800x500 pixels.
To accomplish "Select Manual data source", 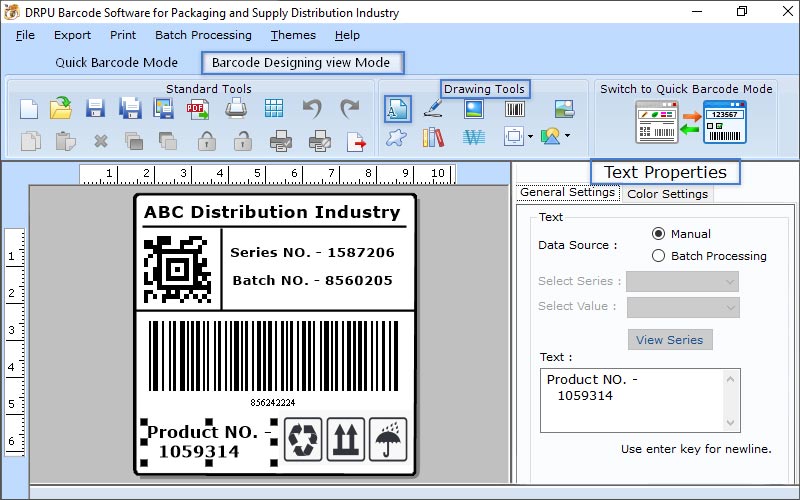I will point(658,234).
